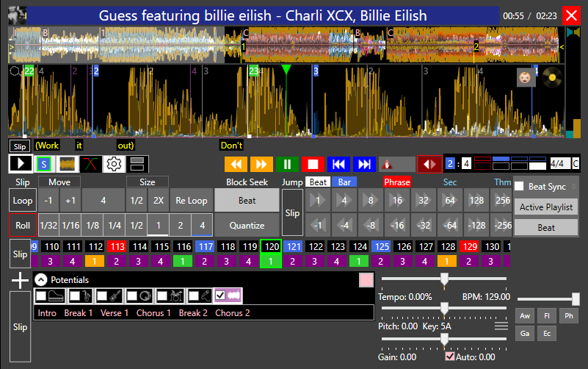Click the pink color swatch in Potentials

(x=366, y=280)
